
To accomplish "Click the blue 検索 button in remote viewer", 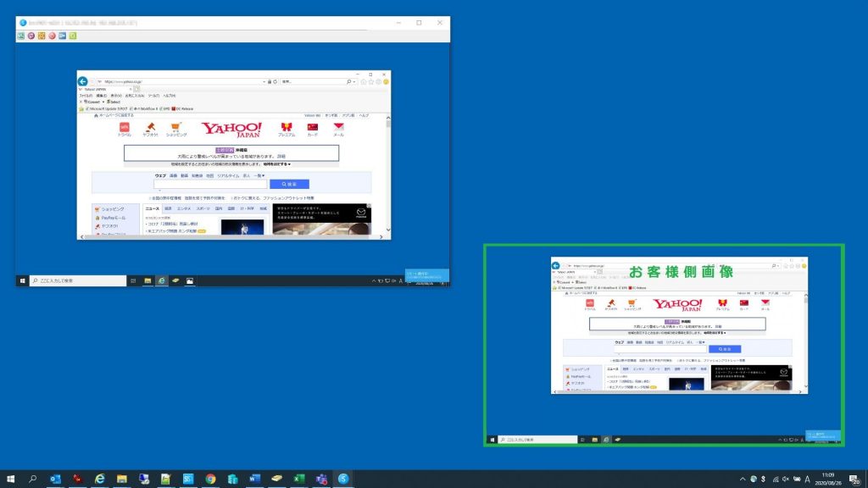I will point(290,184).
